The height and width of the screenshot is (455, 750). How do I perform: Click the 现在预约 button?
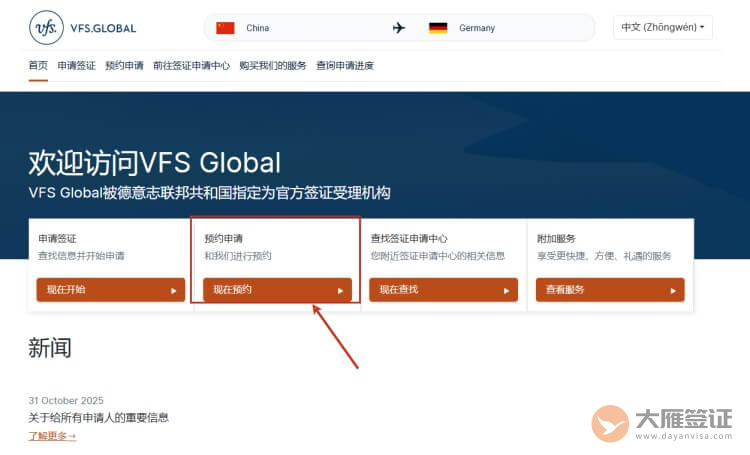(x=277, y=289)
